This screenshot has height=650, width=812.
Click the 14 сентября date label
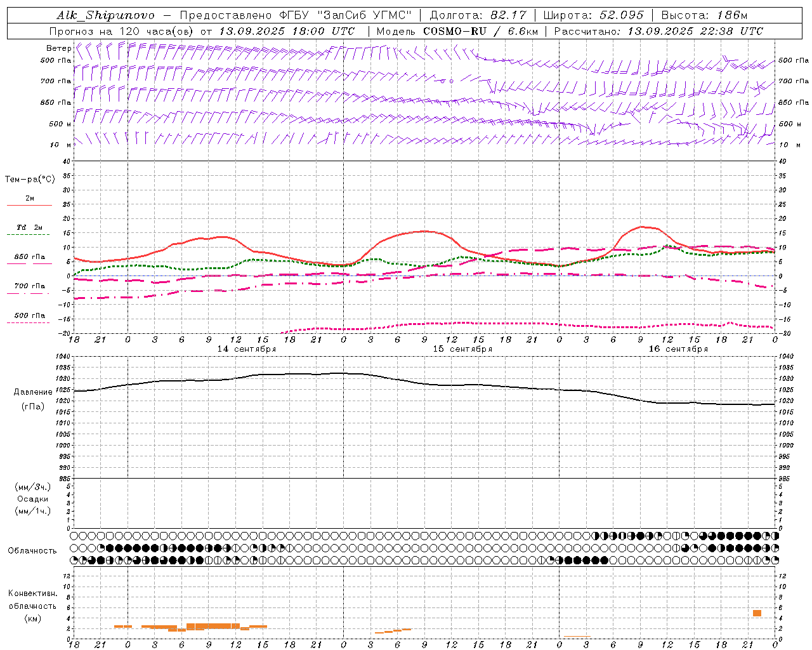[246, 349]
